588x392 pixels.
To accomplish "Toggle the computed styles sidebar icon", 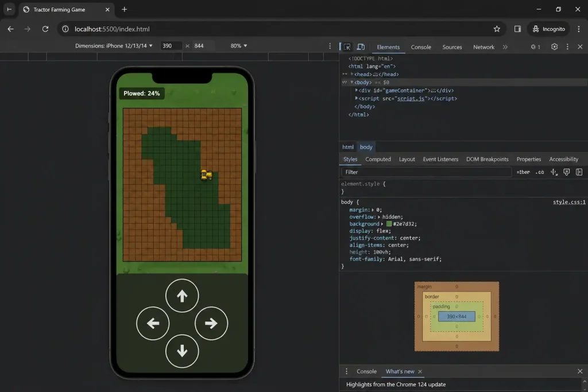I will (579, 172).
